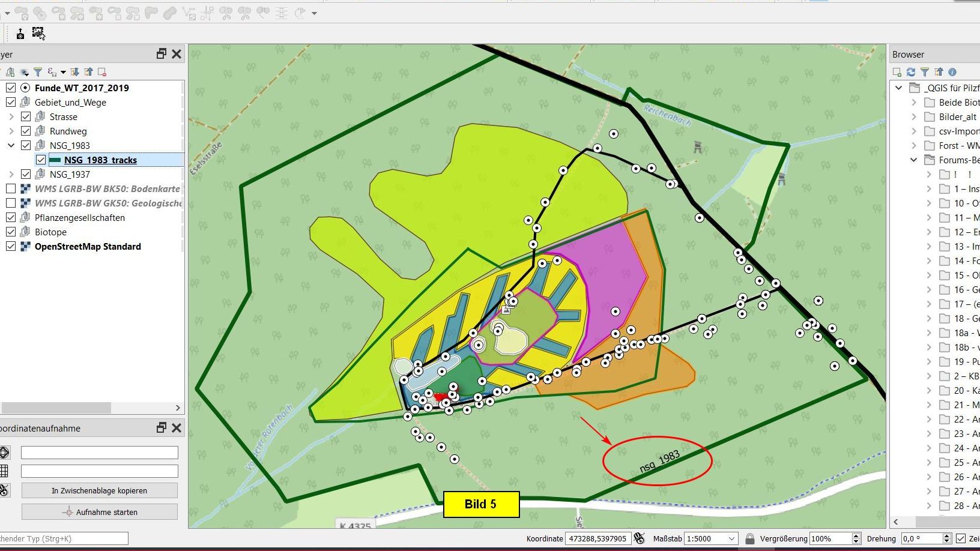Image resolution: width=980 pixels, height=551 pixels.
Task: Open the Bilder_alt folder in Browser
Action: click(x=957, y=116)
